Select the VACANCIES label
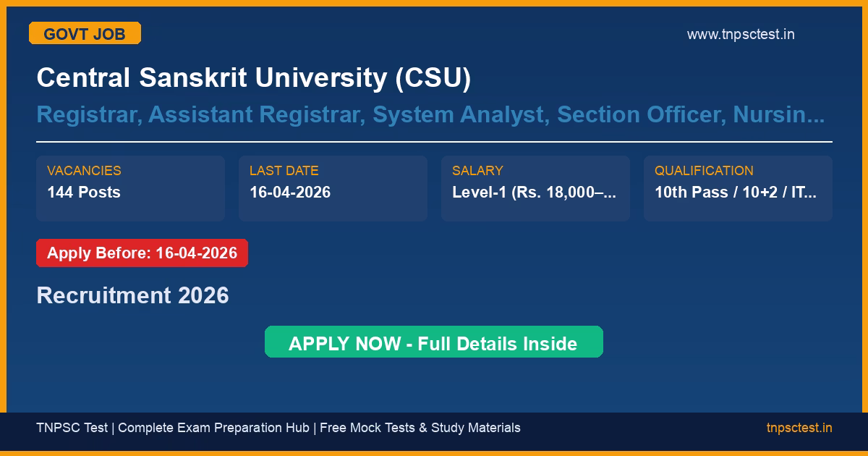 tap(84, 171)
